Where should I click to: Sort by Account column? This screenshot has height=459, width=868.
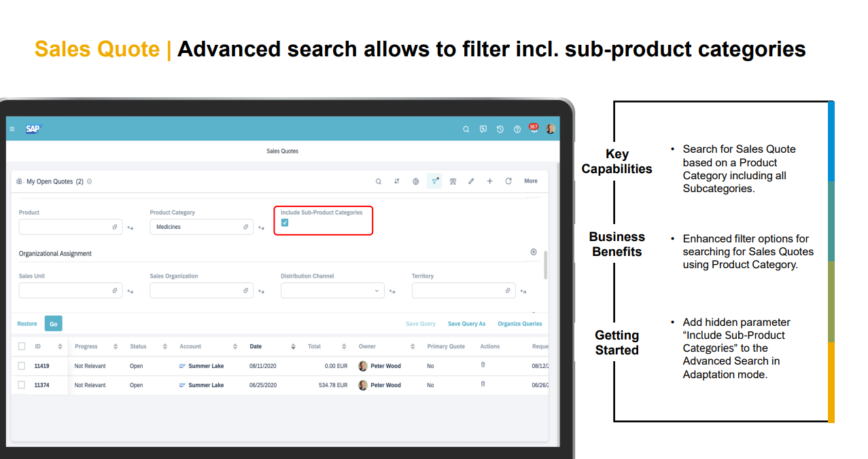pyautogui.click(x=235, y=346)
